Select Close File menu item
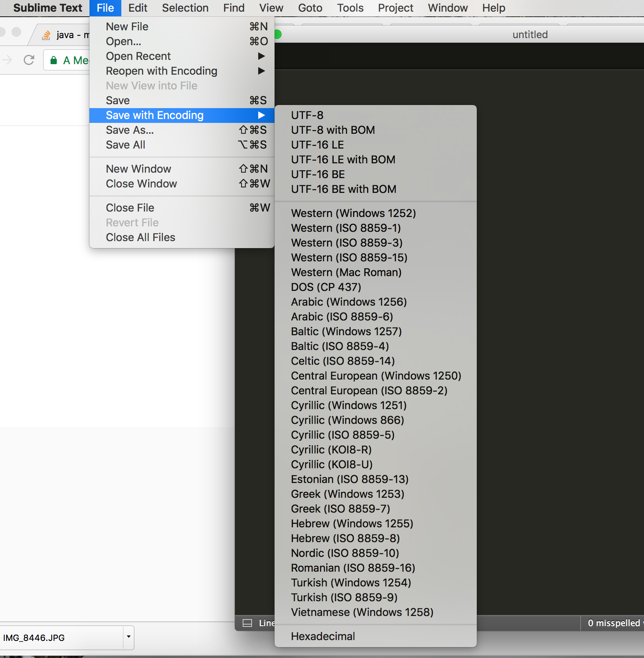 coord(182,208)
